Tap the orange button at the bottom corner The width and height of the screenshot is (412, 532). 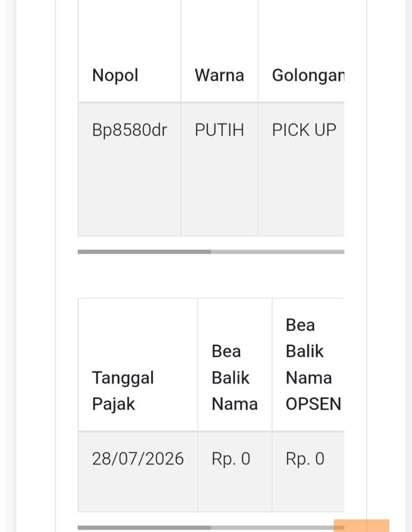pyautogui.click(x=361, y=526)
